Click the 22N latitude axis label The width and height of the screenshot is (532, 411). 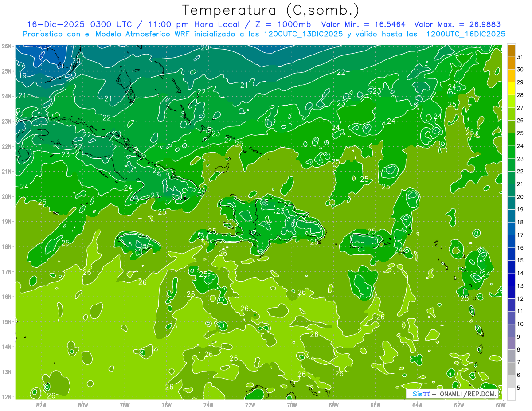pos(7,146)
